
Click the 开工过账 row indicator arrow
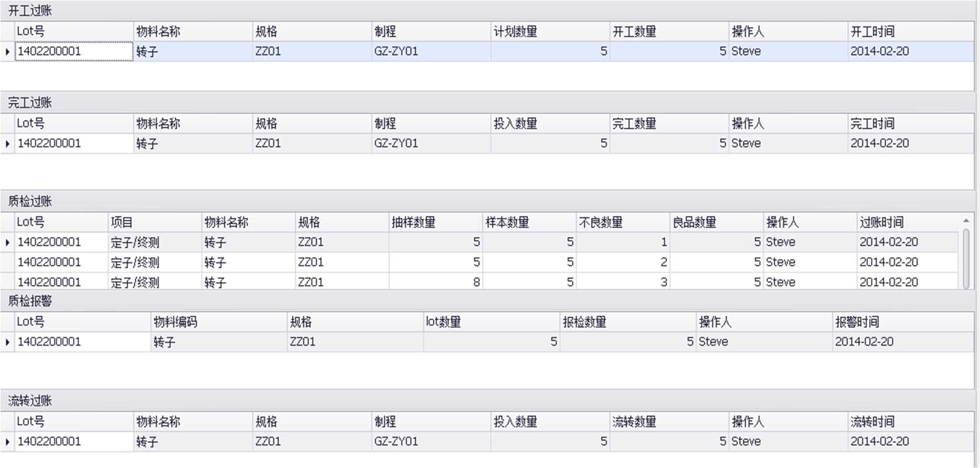tap(7, 51)
